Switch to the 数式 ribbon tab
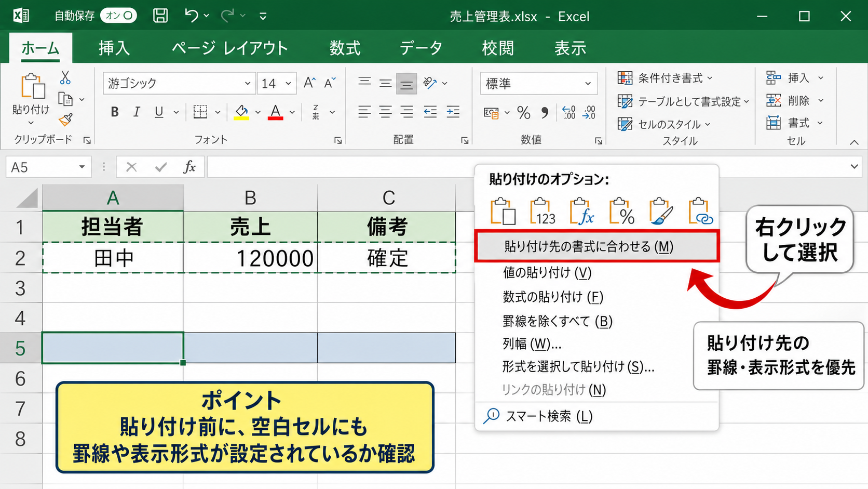 [345, 48]
